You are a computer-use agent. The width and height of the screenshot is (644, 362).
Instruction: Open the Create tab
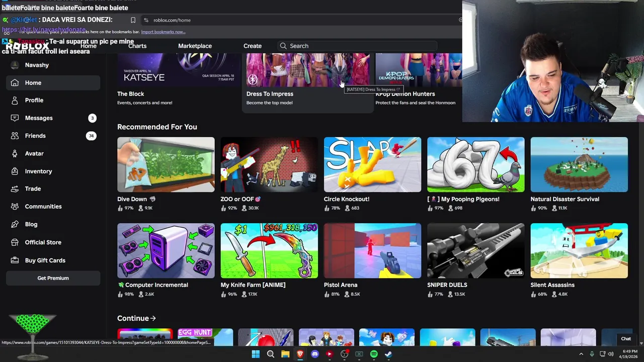pos(253,46)
